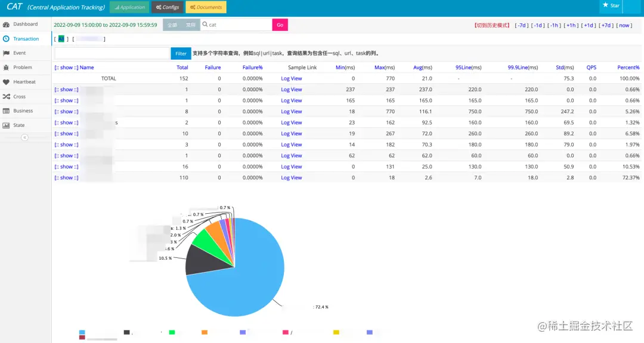Open the Configs tab
The width and height of the screenshot is (644, 343).
pyautogui.click(x=167, y=7)
